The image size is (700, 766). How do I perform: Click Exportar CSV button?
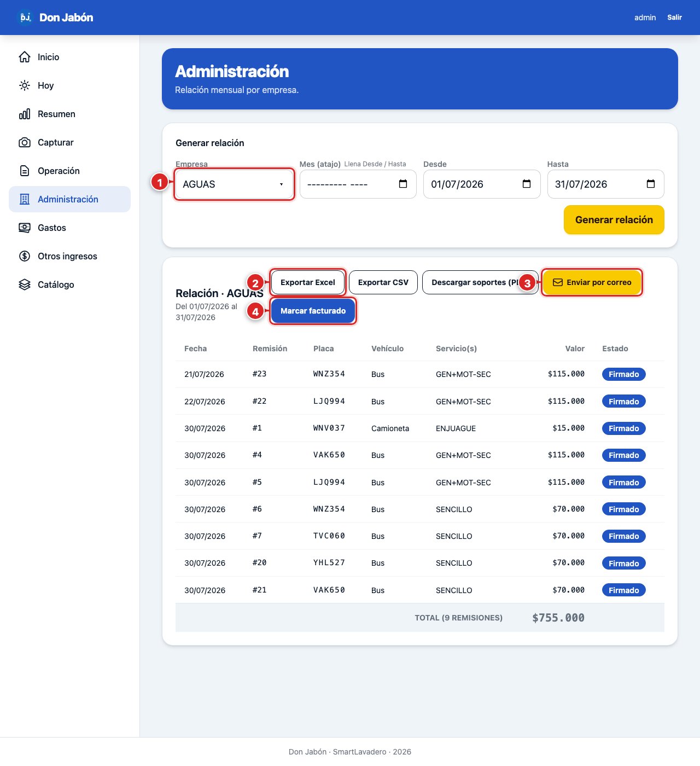click(383, 282)
